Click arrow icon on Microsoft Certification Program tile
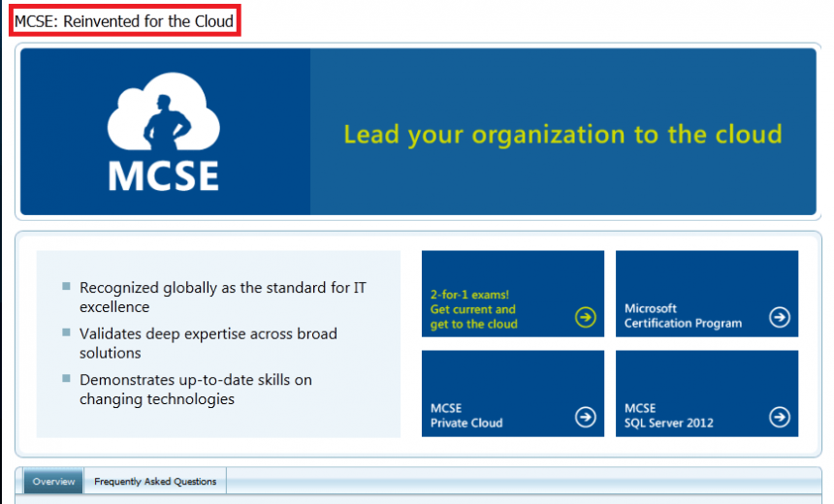Screen dimensions: 834x504 coord(780,317)
